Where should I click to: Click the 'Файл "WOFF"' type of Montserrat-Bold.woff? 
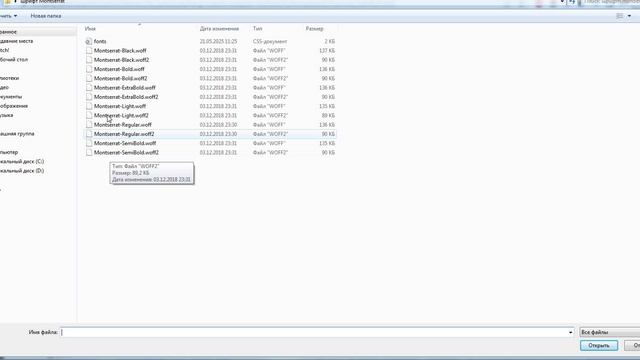pos(269,69)
